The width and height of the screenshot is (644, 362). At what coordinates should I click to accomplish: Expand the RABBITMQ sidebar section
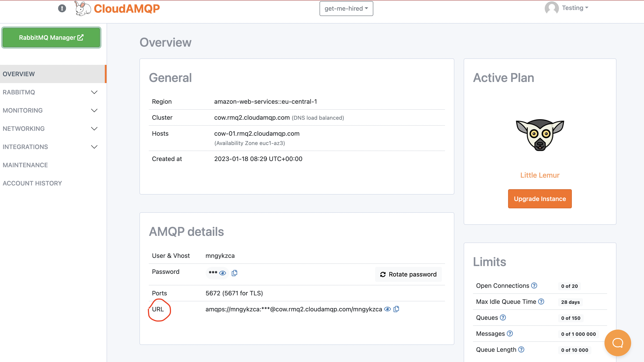[53, 92]
